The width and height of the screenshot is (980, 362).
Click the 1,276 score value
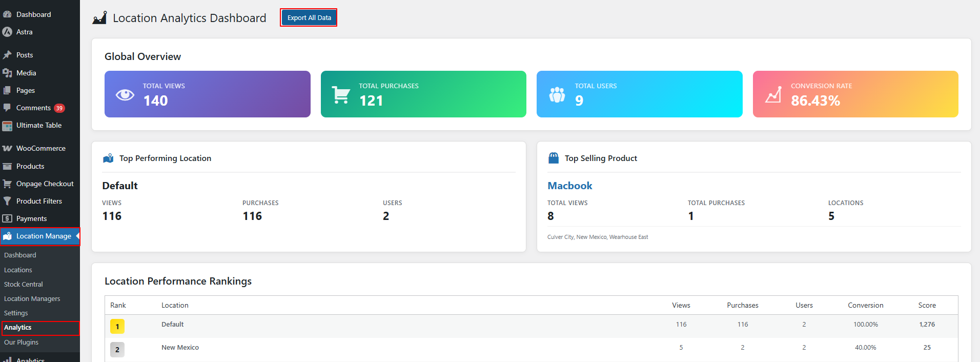tap(927, 324)
